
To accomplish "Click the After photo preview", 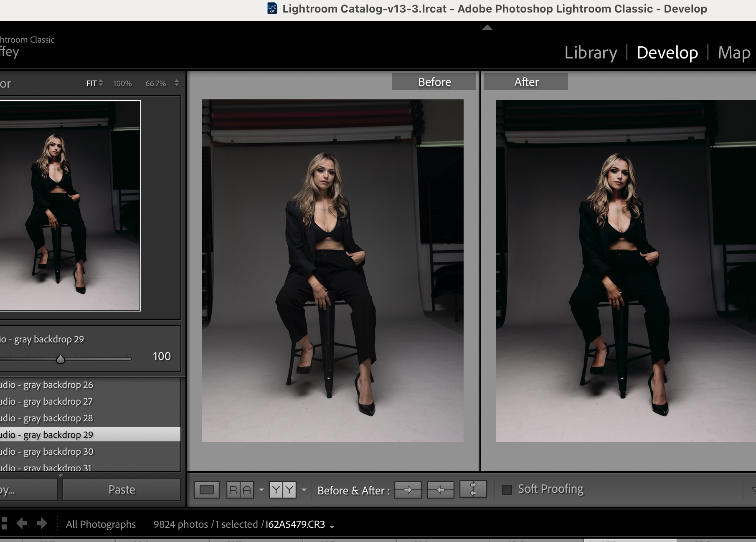I will pos(626,271).
